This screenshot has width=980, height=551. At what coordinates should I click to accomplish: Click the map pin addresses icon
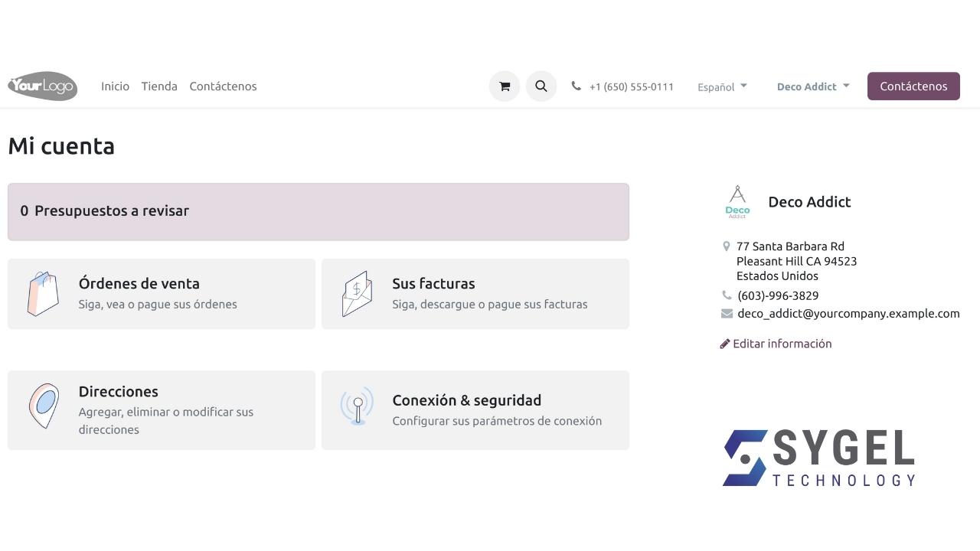tap(43, 406)
